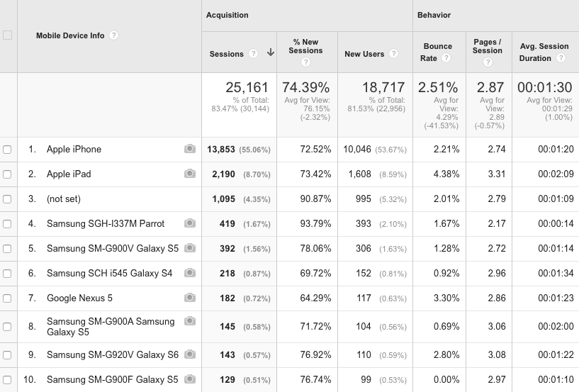The width and height of the screenshot is (579, 392).
Task: Click camera icon next to Apple iPhone
Action: 189,149
